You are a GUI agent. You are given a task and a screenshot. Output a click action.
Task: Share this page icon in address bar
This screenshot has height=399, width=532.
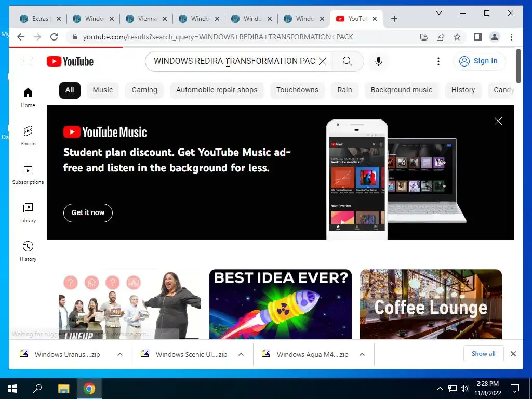pyautogui.click(x=441, y=37)
